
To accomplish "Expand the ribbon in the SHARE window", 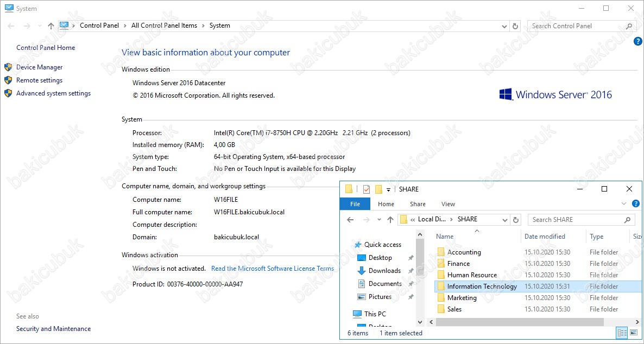I will pyautogui.click(x=624, y=203).
